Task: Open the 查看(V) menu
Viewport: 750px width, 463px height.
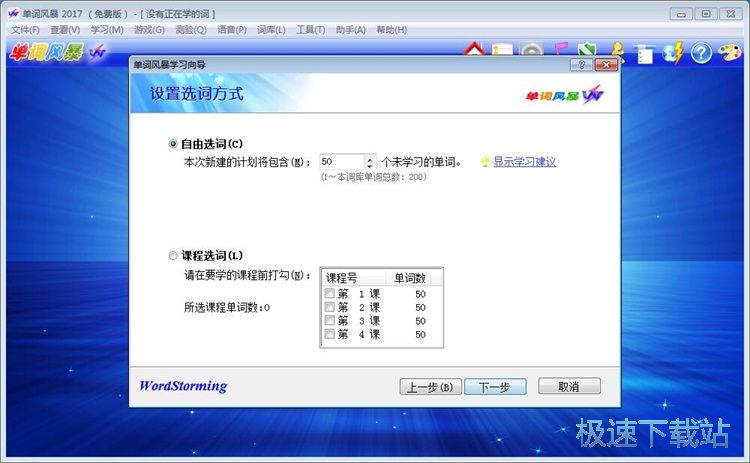Action: tap(65, 30)
